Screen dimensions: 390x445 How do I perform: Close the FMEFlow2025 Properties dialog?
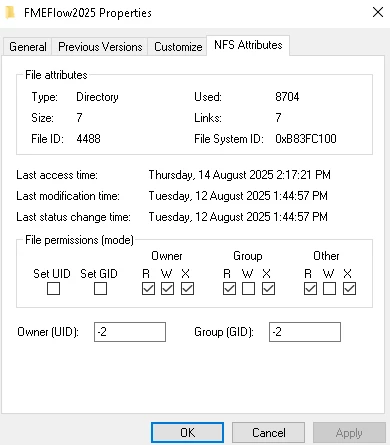click(x=378, y=13)
